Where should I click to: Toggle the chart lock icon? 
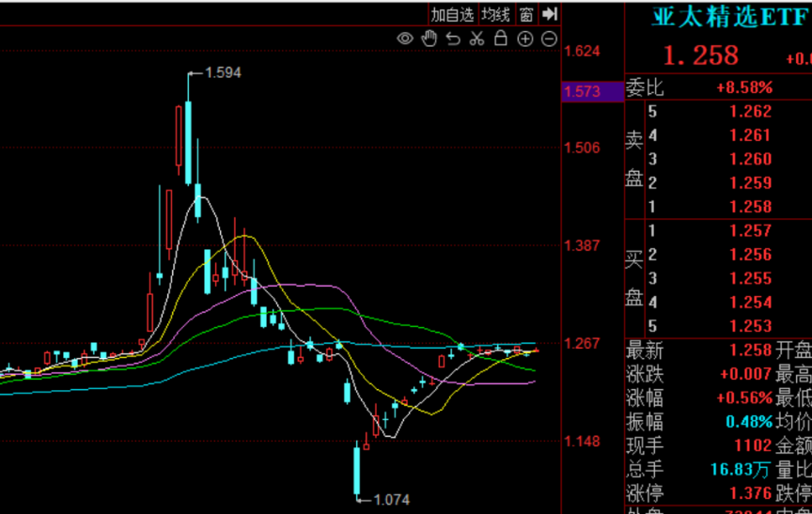[500, 39]
